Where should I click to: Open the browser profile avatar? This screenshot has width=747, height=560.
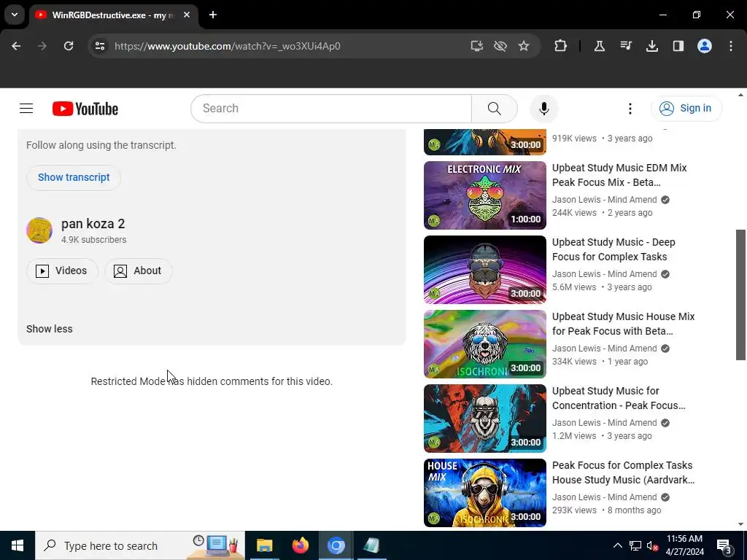point(704,46)
